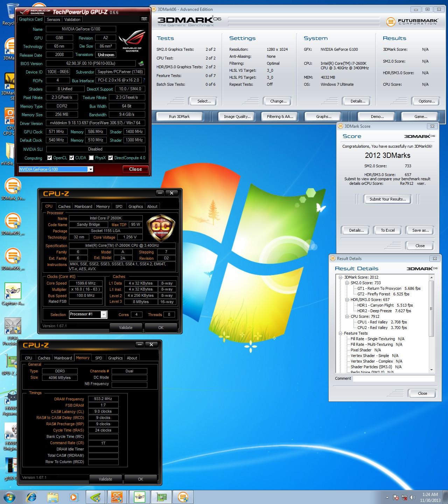Toggle the OpenCL checkbox in GPU-Z

coord(50,158)
